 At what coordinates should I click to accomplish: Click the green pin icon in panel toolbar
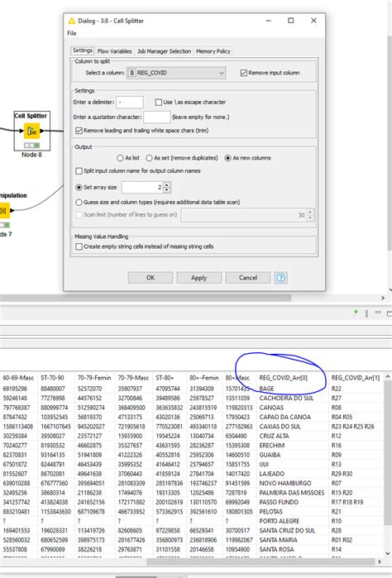[355, 313]
